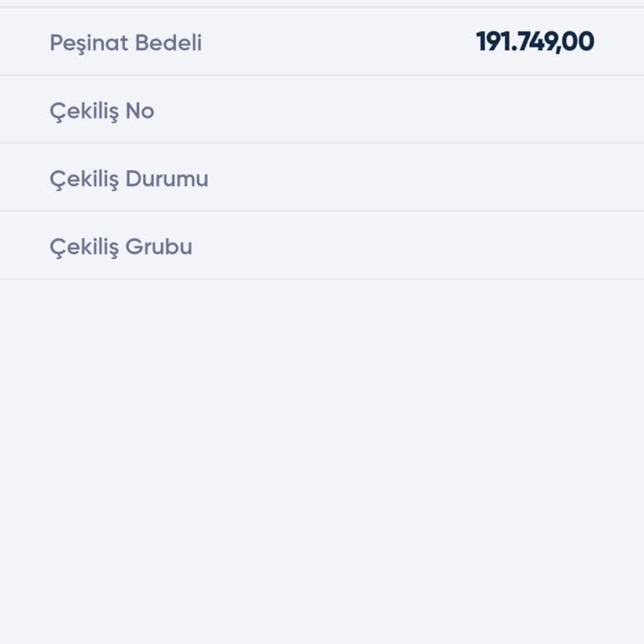Image resolution: width=644 pixels, height=644 pixels.
Task: Select the 191.749,00 amount value
Action: coord(535,42)
